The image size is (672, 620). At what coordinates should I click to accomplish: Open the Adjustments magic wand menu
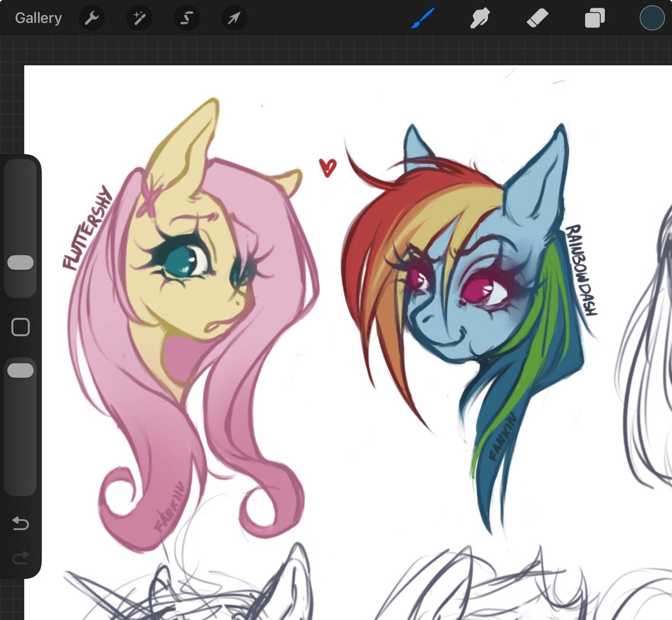pos(139,18)
